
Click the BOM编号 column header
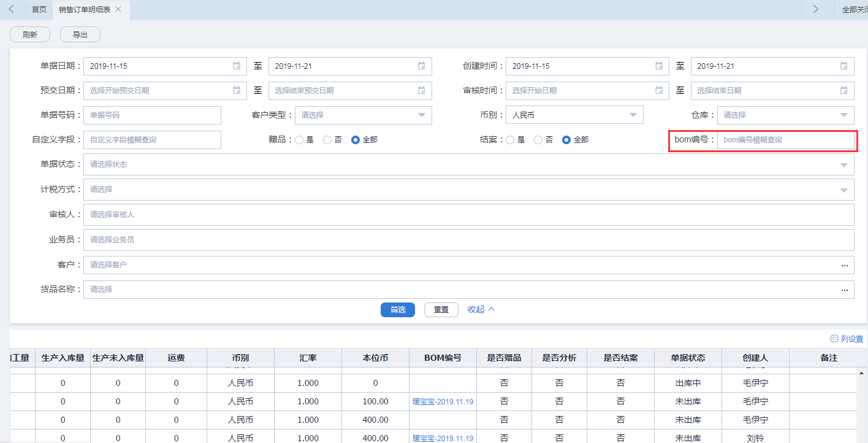pos(443,358)
